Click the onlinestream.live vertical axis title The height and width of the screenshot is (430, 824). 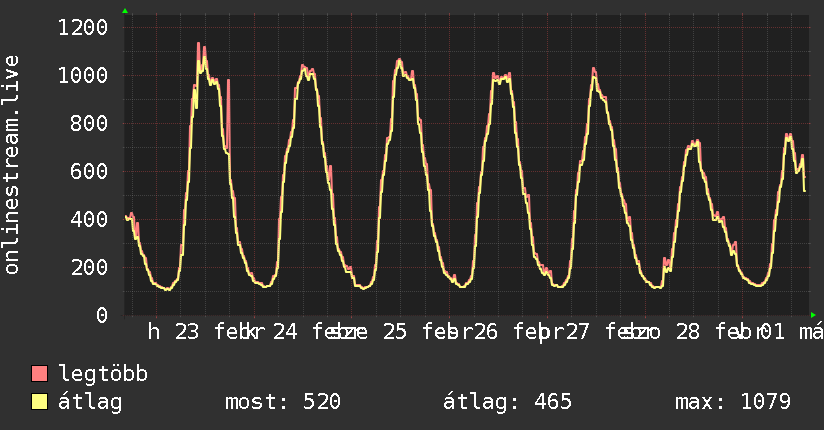(x=12, y=166)
